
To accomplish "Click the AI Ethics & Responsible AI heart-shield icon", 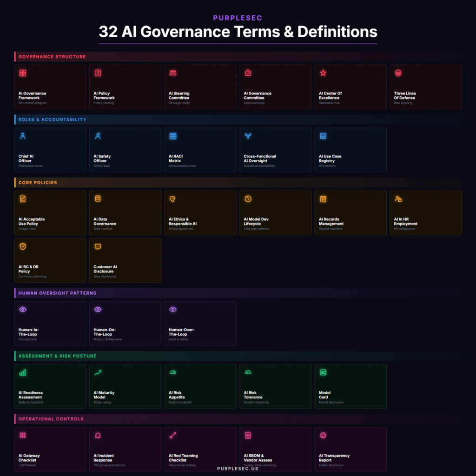I will (172, 199).
